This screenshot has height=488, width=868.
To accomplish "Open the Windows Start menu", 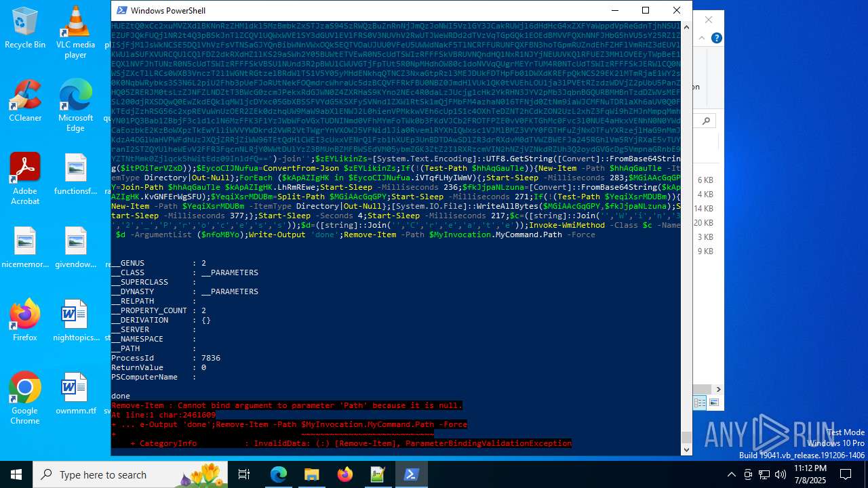I will pyautogui.click(x=16, y=474).
